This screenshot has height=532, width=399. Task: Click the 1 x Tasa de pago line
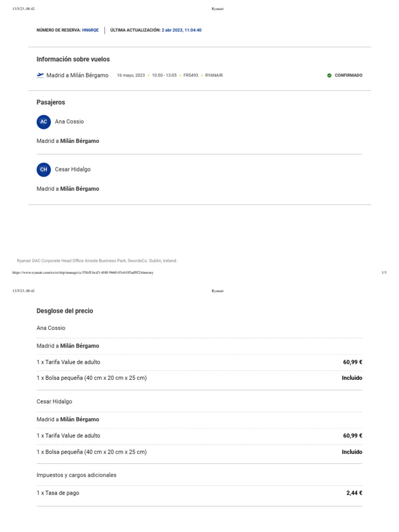pyautogui.click(x=58, y=493)
